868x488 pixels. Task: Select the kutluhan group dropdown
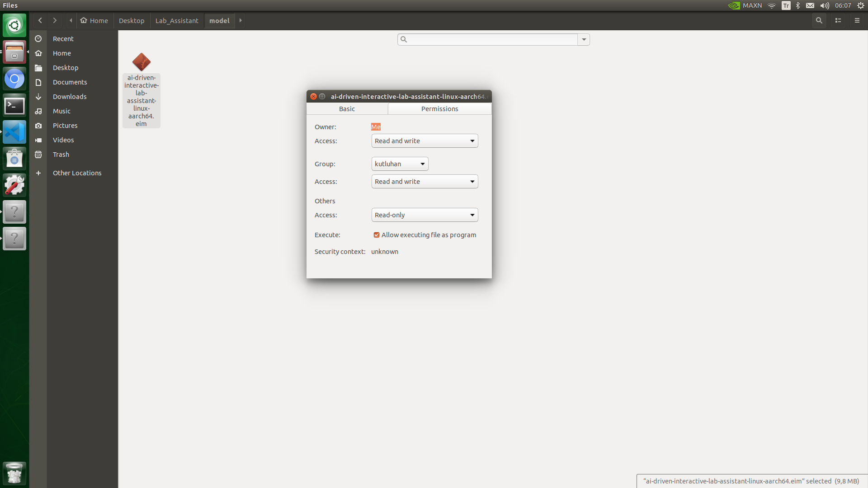coord(399,163)
